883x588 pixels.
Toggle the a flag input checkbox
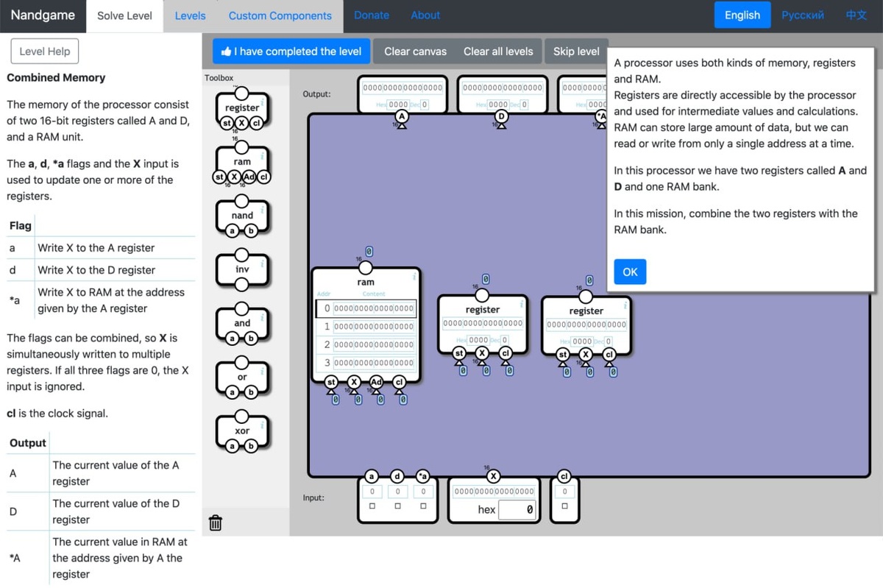(x=372, y=506)
